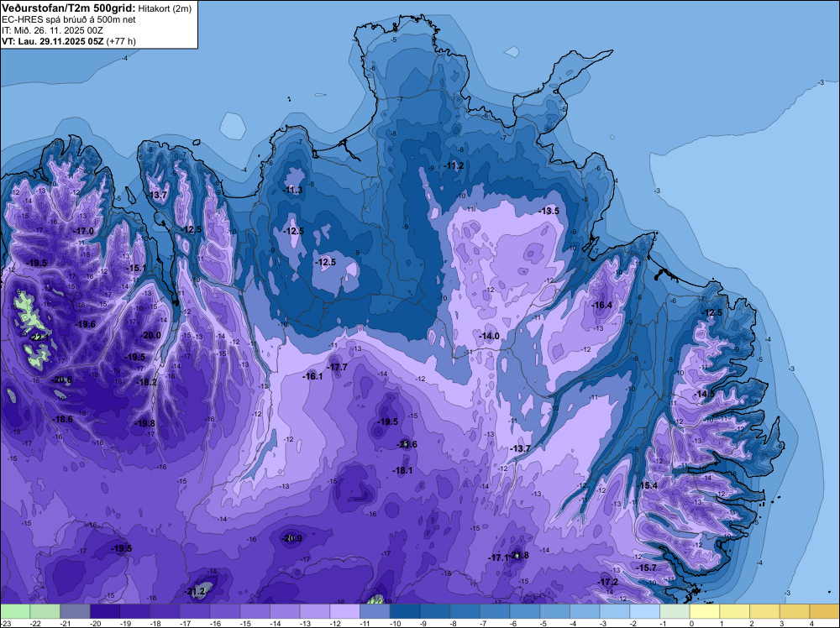Click the legend color swatch labeled -22

(x=45, y=611)
